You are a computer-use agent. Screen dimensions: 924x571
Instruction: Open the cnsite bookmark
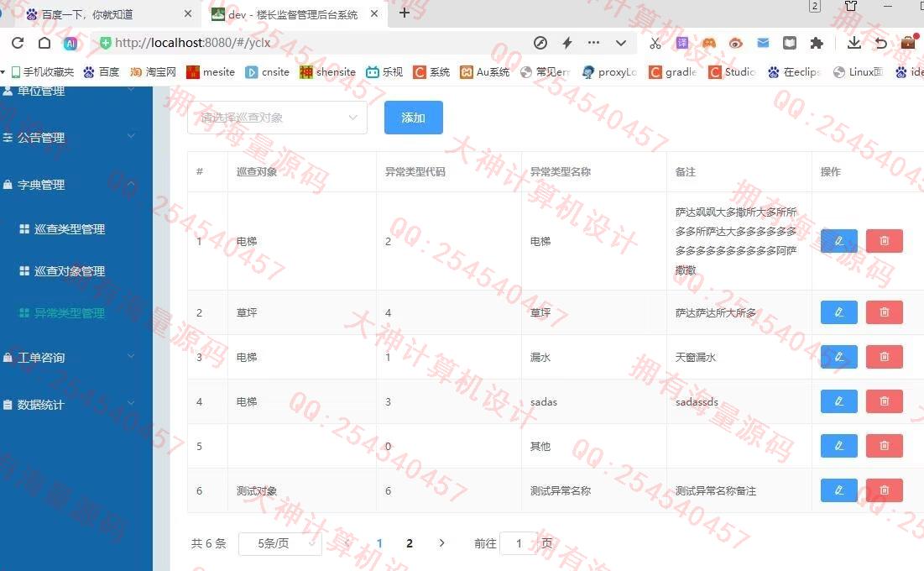coord(268,72)
